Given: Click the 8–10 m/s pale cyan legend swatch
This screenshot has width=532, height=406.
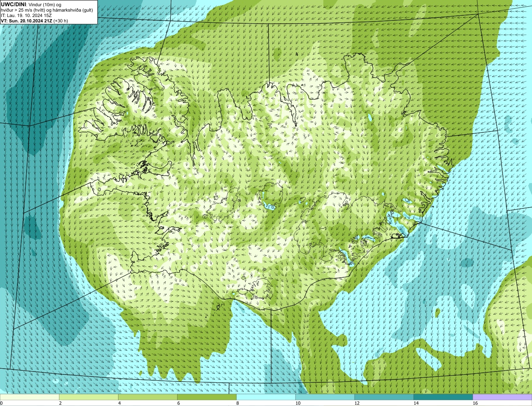Looking at the screenshot, I should (x=266, y=397).
